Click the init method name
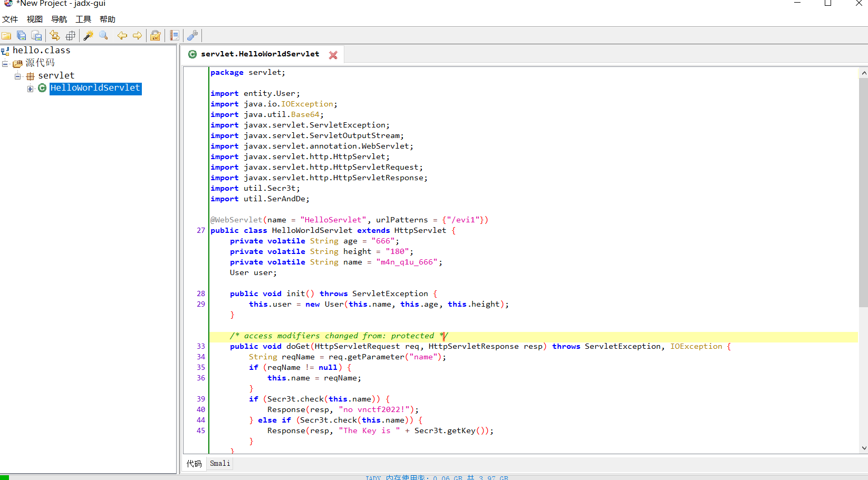This screenshot has width=868, height=480. pos(296,294)
